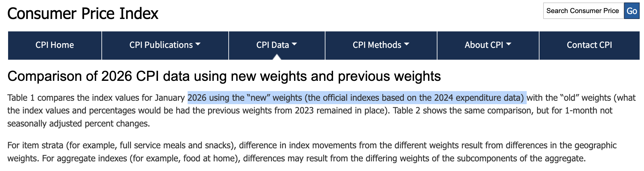
Task: Click the Consumer Price Index page title
Action: coord(83,14)
